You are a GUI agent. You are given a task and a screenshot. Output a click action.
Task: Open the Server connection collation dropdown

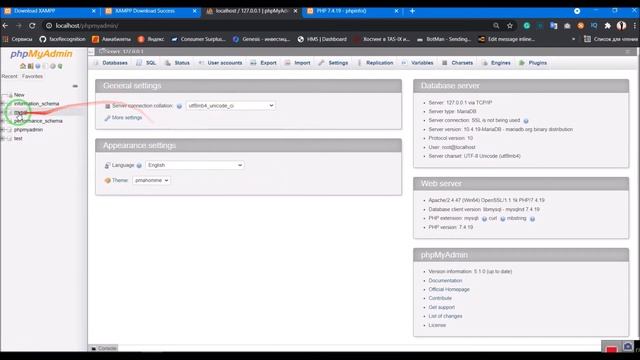(x=231, y=106)
